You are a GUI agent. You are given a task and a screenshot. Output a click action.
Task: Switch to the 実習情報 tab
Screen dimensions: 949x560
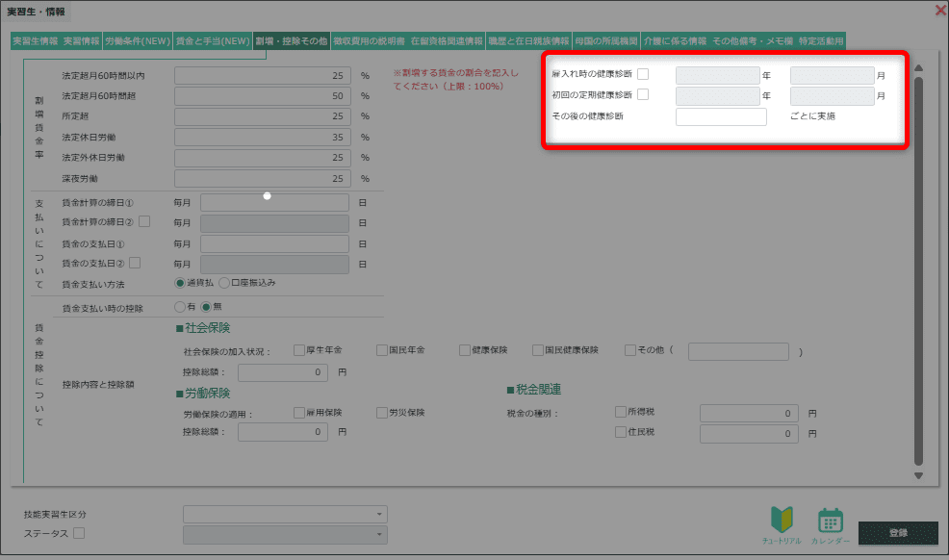click(x=81, y=41)
